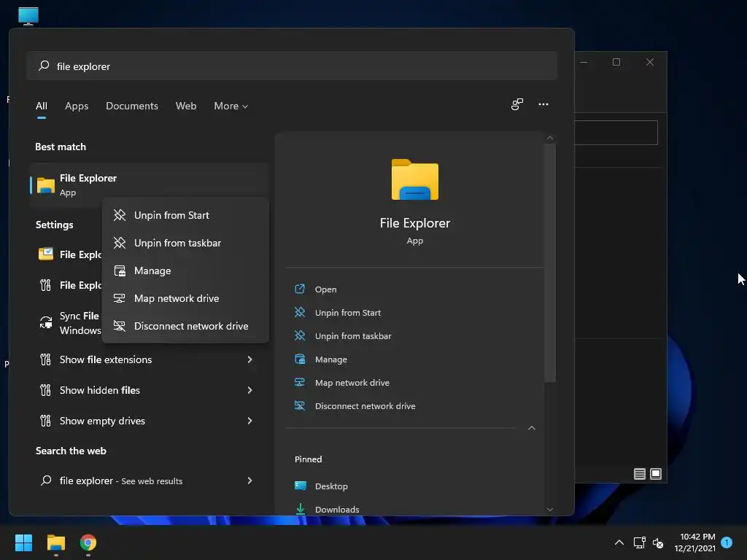This screenshot has height=560, width=747.
Task: Click Unpin from Start in details pane
Action: tap(348, 312)
